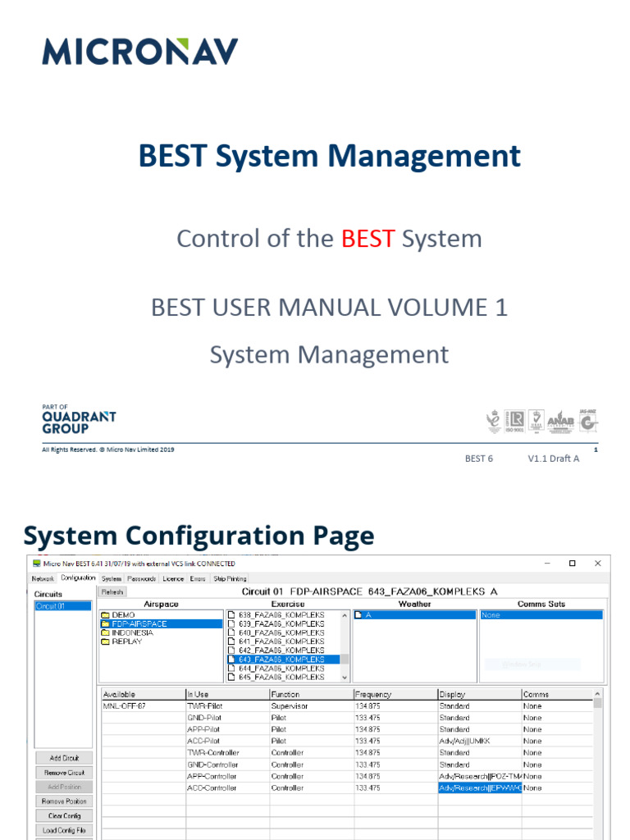Select the TWR-Controller in-use cell

[x=228, y=753]
